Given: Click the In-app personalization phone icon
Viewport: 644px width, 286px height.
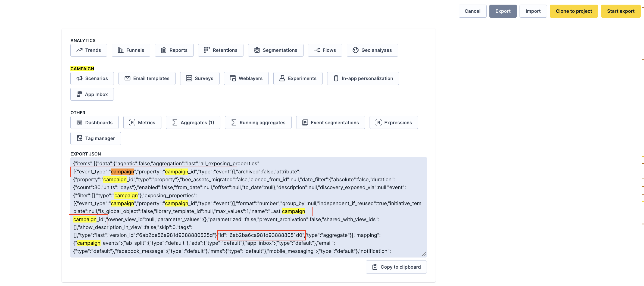Looking at the screenshot, I should (336, 78).
